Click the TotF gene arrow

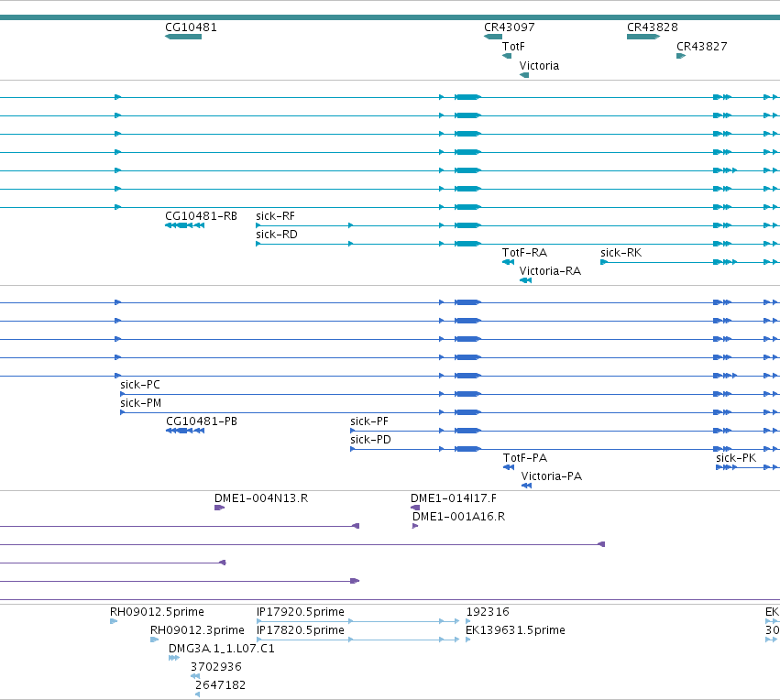pos(507,56)
